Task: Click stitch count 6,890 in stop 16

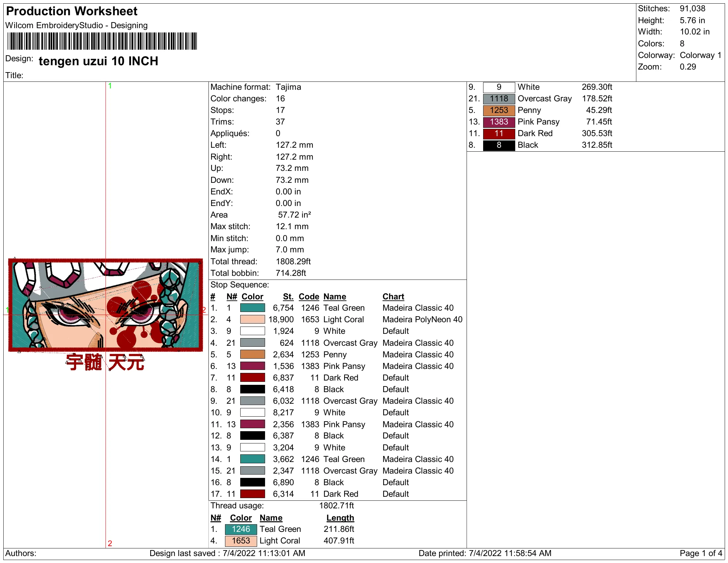Action: coord(283,483)
